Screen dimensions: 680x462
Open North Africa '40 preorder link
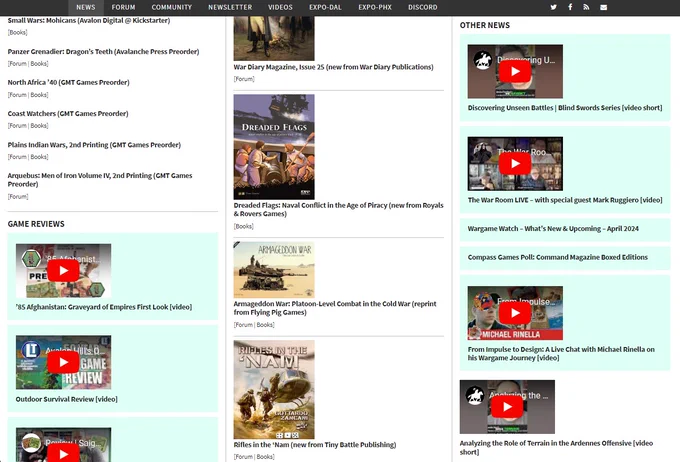point(69,82)
